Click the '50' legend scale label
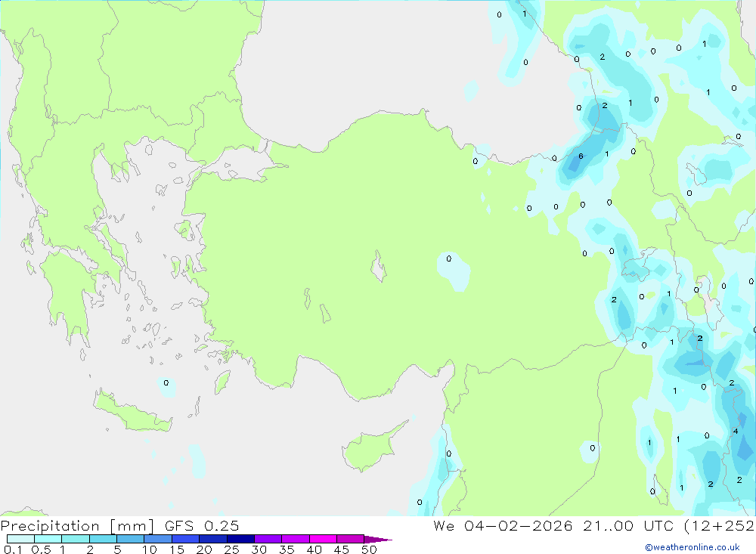The height and width of the screenshot is (554, 756). (369, 549)
